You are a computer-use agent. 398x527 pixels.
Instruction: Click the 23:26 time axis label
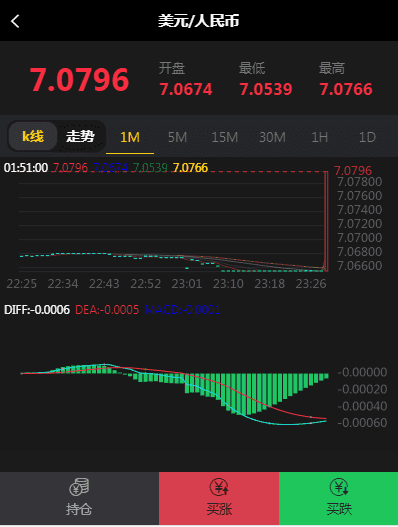311,284
